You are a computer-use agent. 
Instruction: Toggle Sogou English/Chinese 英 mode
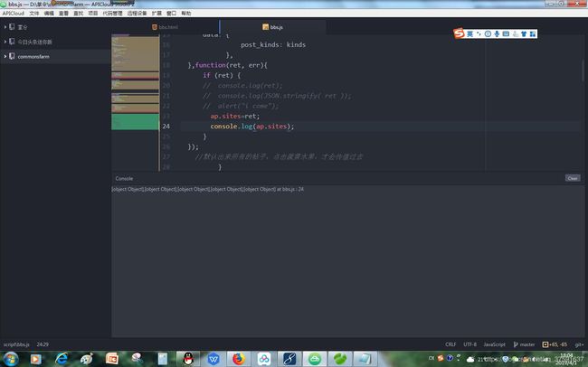(x=469, y=34)
